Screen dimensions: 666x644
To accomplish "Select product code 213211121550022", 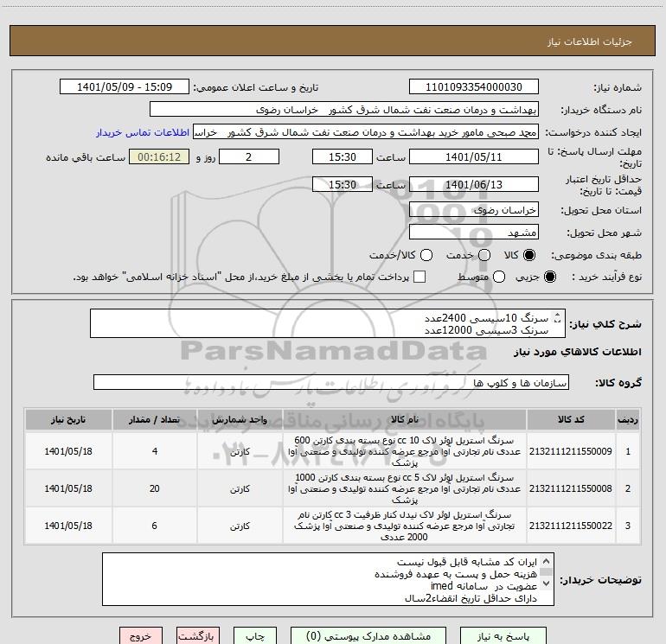I will point(571,526).
